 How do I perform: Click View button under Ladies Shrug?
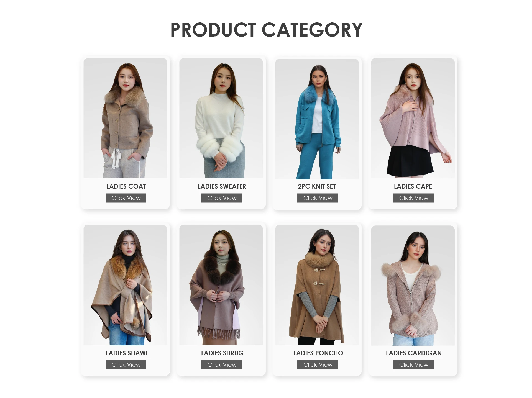click(x=222, y=365)
